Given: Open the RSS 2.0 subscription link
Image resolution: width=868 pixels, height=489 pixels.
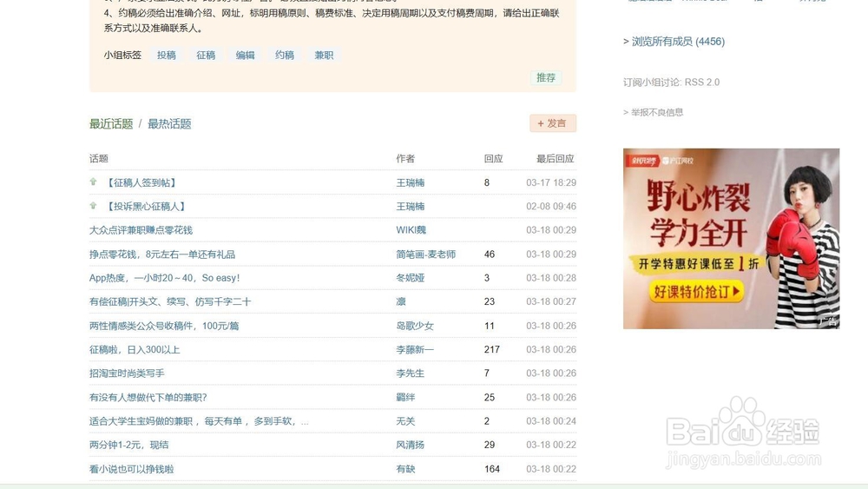Looking at the screenshot, I should click(702, 82).
